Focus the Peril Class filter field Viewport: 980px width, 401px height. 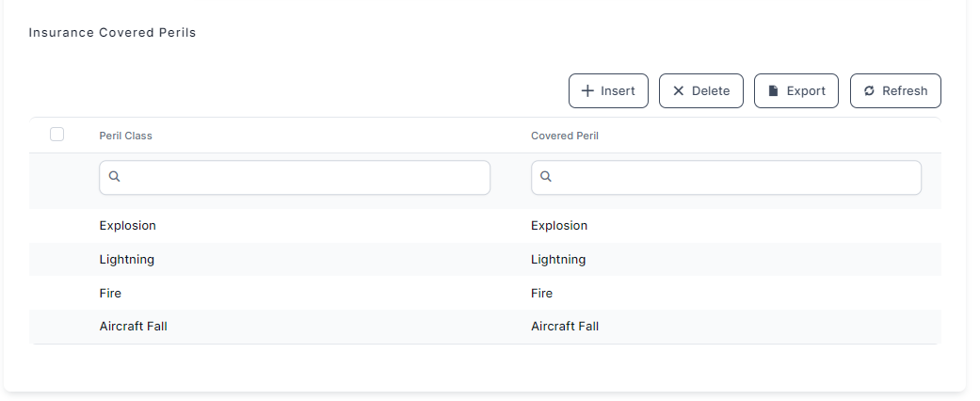pyautogui.click(x=301, y=177)
